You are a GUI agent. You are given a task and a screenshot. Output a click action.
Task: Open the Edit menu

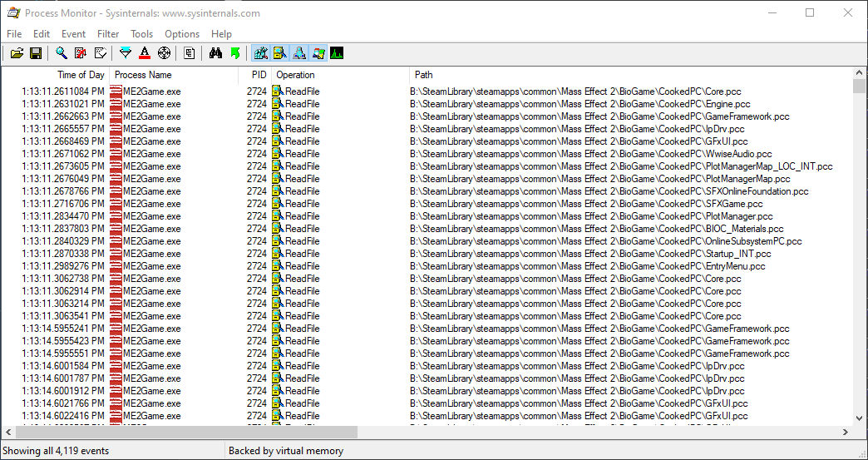42,34
